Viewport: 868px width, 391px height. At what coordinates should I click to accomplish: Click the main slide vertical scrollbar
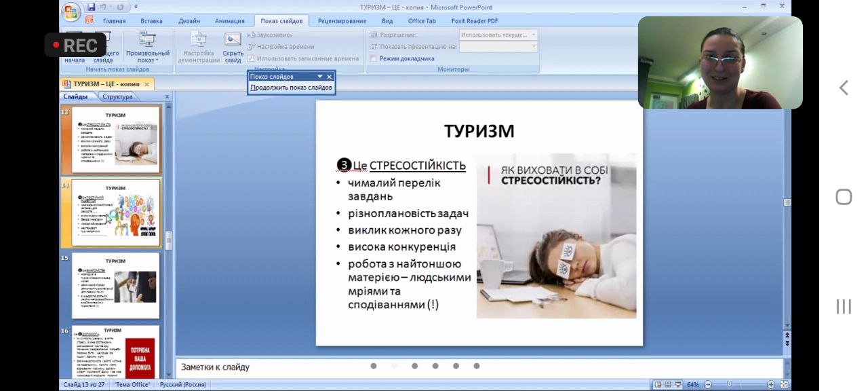[x=787, y=202]
